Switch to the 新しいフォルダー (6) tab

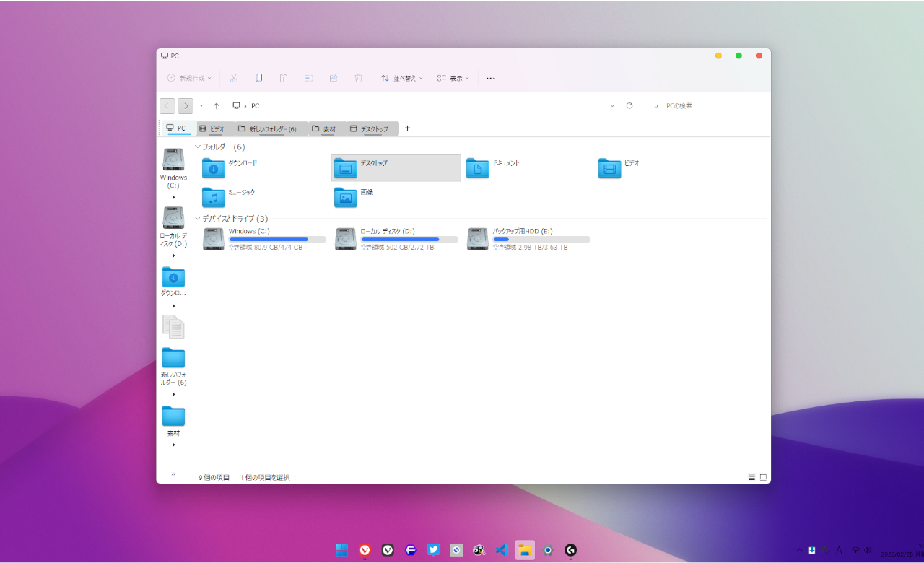coord(270,128)
